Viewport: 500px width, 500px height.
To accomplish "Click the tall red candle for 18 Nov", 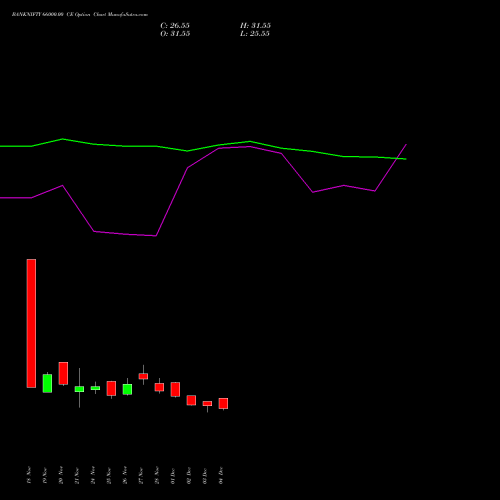I will [x=31, y=323].
